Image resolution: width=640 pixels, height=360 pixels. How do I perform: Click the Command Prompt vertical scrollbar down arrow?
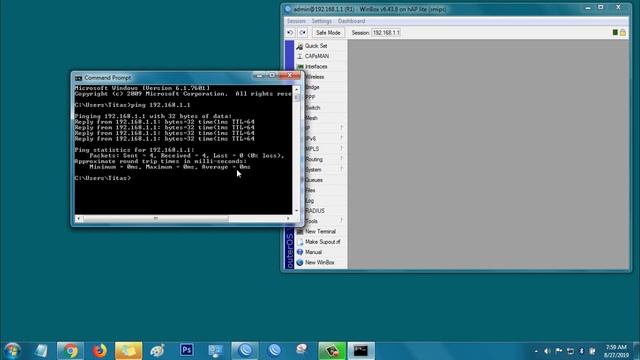pyautogui.click(x=296, y=211)
